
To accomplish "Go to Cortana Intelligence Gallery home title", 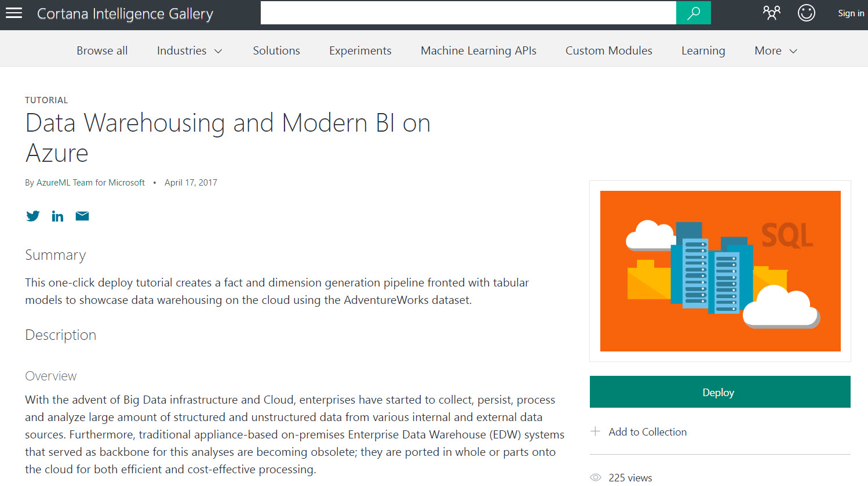I will [125, 13].
